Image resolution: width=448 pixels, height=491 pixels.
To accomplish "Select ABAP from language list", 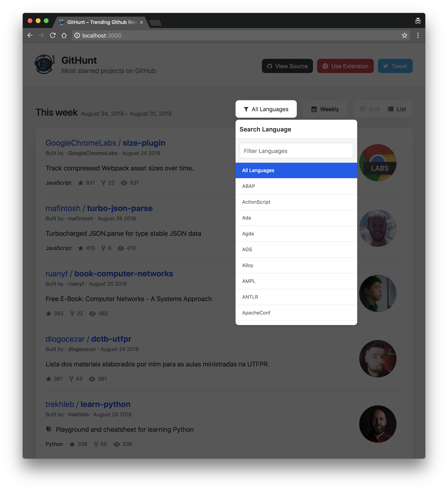I will point(296,186).
